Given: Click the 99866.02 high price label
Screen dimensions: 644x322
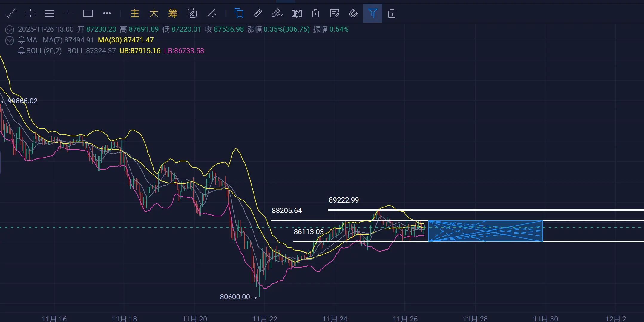Looking at the screenshot, I should [x=23, y=101].
